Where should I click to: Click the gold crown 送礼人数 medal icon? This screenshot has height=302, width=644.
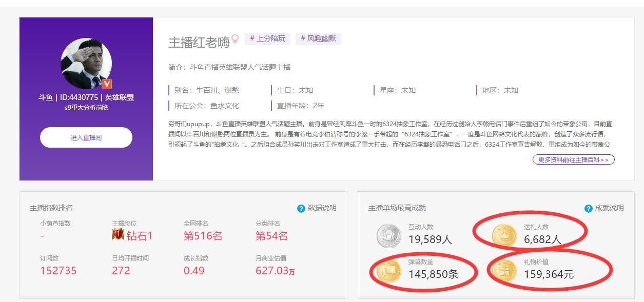click(504, 235)
